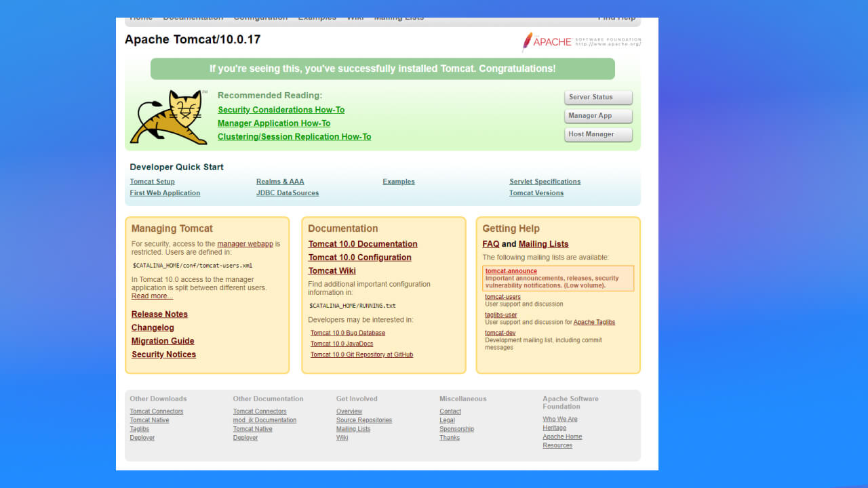Open the Realms & AAA link
Viewport: 868px width, 488px height.
pyautogui.click(x=280, y=182)
